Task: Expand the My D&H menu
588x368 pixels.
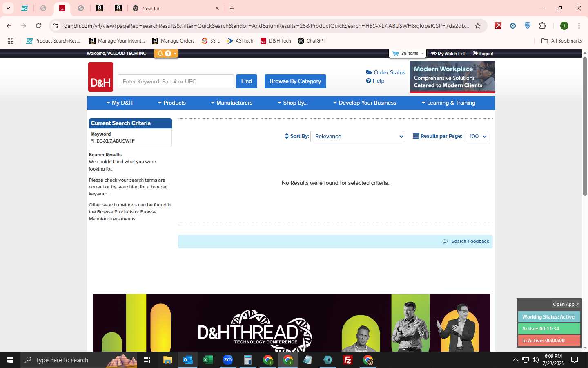Action: click(x=119, y=103)
